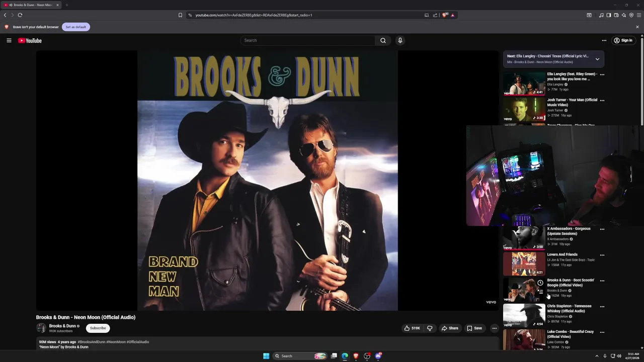Save the video to a playlist
644x362 pixels.
tap(474, 328)
